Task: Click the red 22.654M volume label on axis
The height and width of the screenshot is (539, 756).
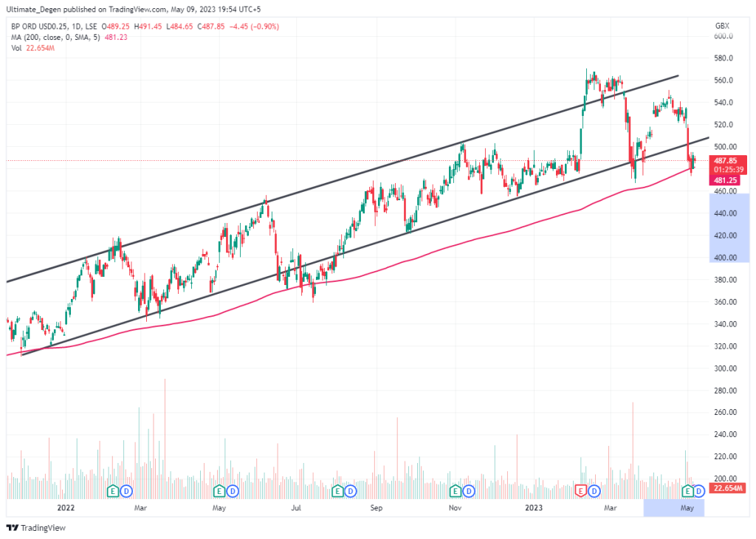Action: pos(727,488)
